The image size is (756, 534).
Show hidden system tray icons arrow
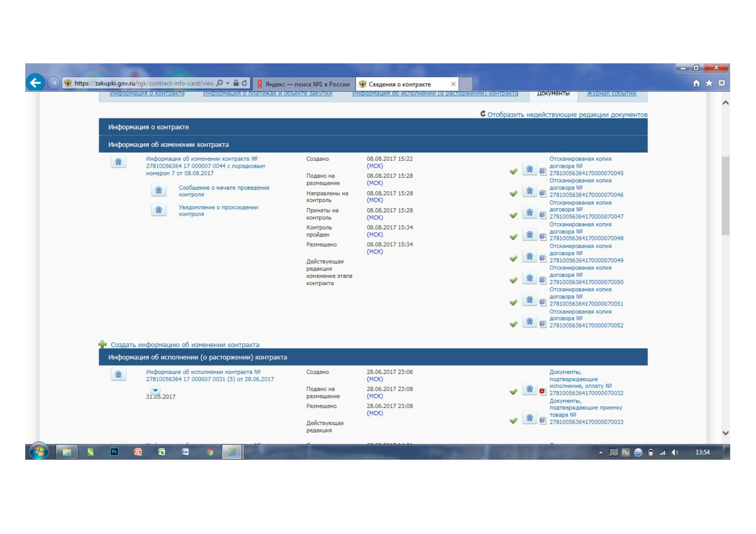point(601,452)
